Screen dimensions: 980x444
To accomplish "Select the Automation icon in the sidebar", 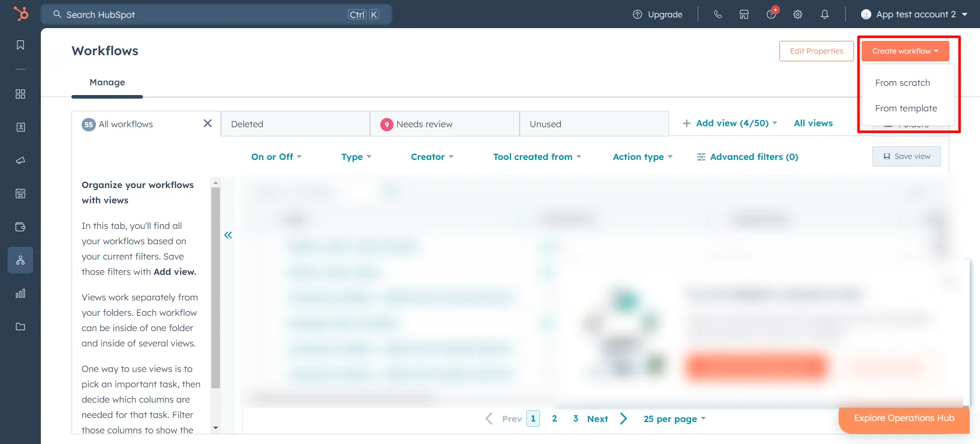I will point(20,260).
